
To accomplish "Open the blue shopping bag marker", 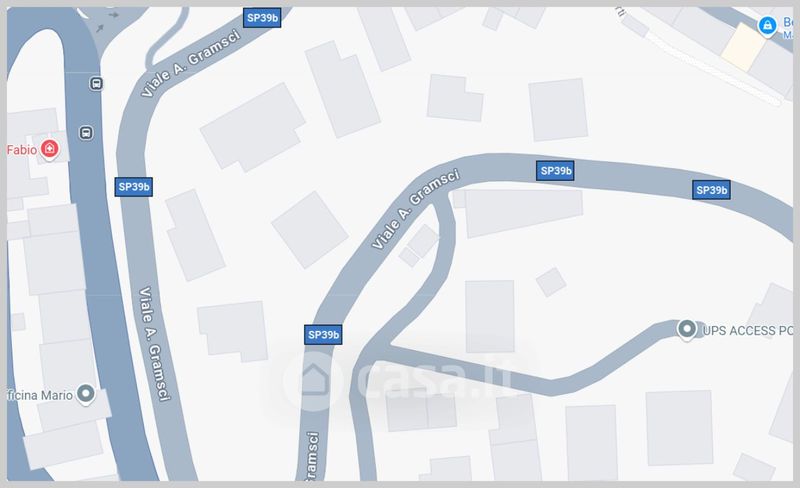I will (767, 26).
